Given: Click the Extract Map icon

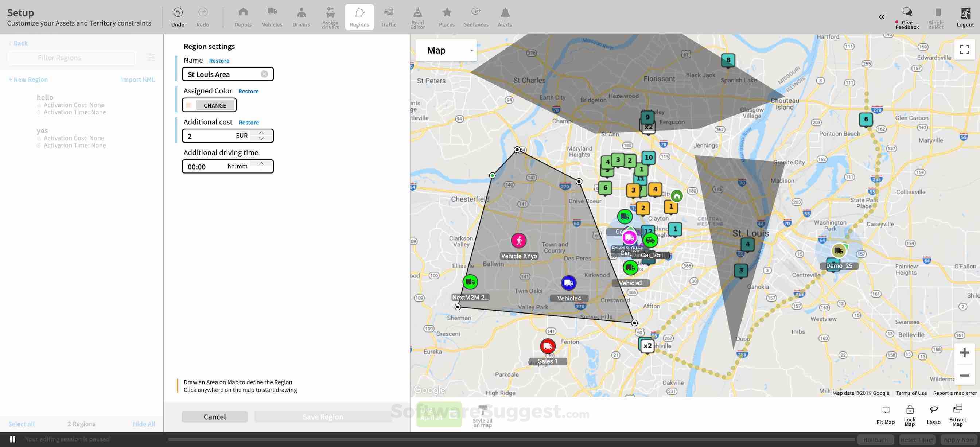Looking at the screenshot, I should click(x=958, y=415).
